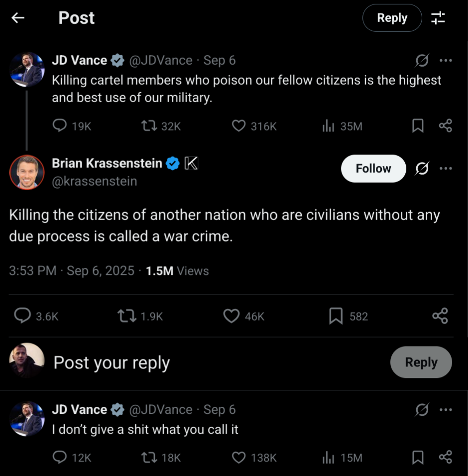Click the Reply button in the header
This screenshot has width=468, height=476.
click(x=392, y=18)
